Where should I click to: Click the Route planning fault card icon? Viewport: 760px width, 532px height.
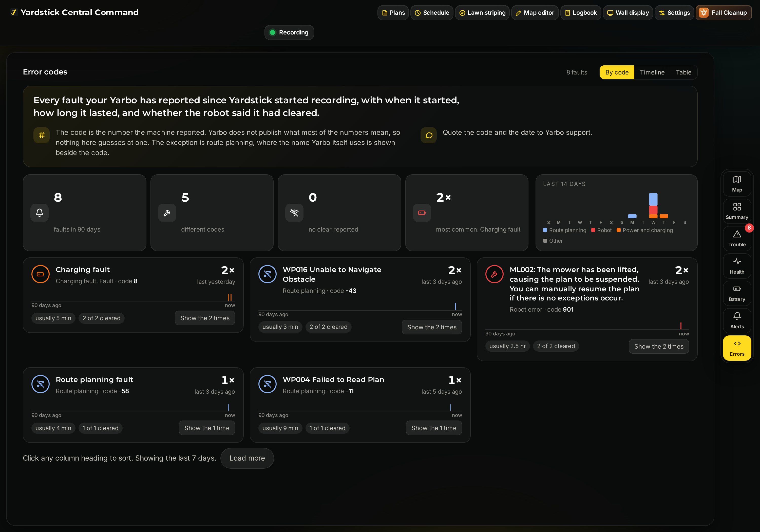click(40, 384)
